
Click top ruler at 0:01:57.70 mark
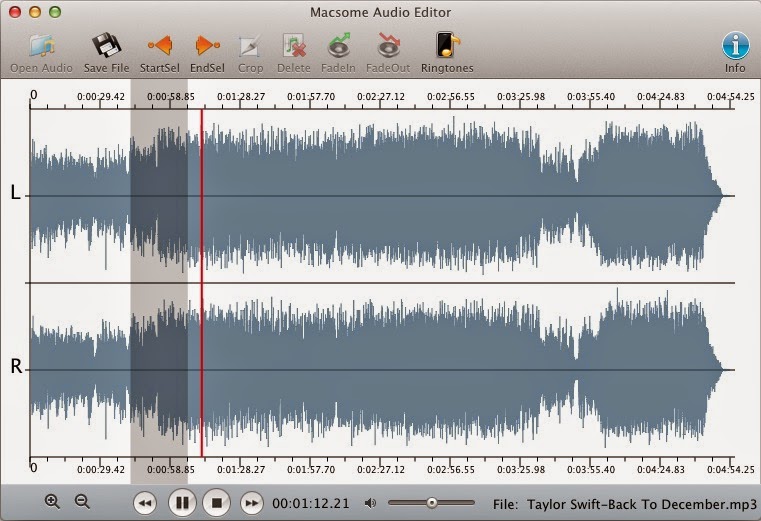point(311,97)
